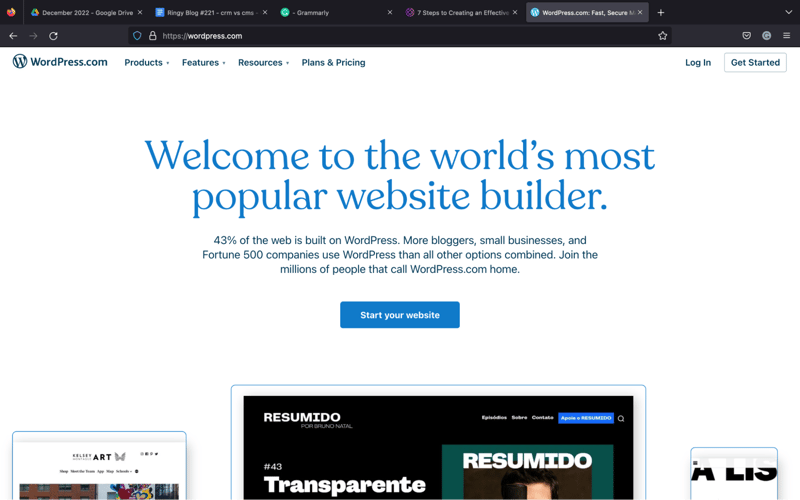
Task: Open the Kelsey Art site thumbnail
Action: [99, 466]
